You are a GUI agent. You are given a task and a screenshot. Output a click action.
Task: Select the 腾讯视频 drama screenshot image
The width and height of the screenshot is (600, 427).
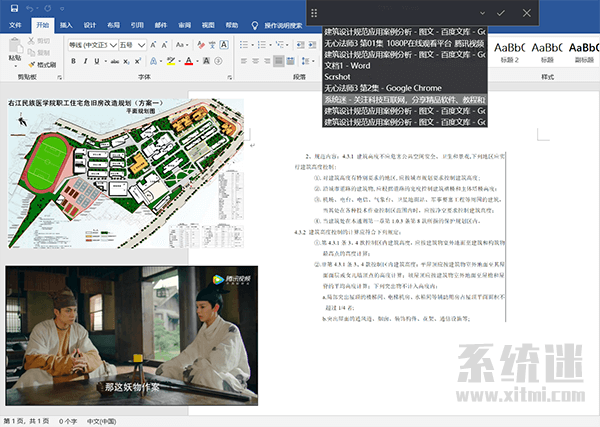point(131,336)
